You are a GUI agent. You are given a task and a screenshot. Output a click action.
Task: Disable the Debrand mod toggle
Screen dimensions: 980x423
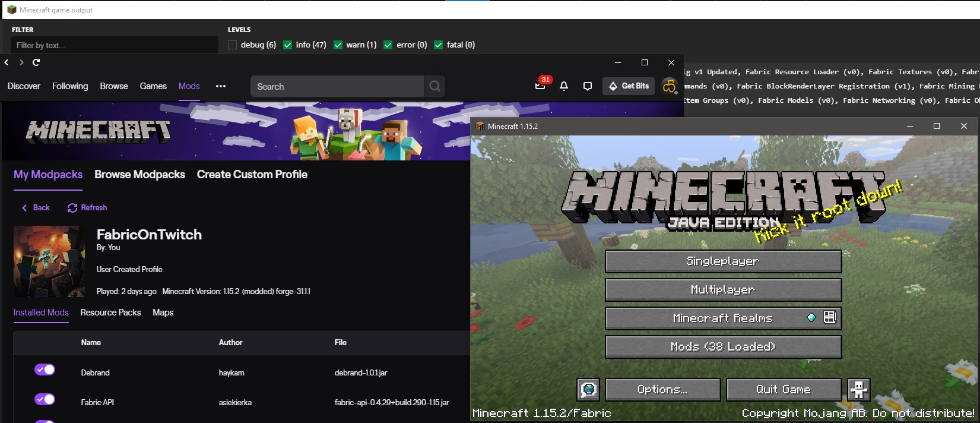(x=45, y=370)
